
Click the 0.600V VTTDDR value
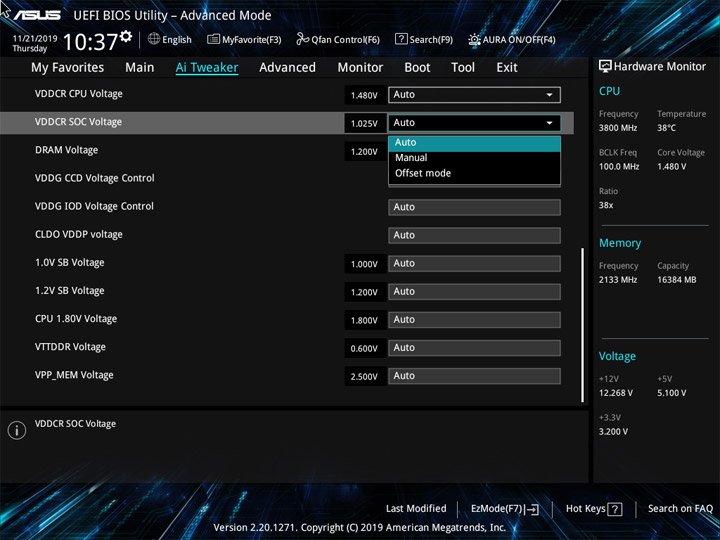pos(364,349)
